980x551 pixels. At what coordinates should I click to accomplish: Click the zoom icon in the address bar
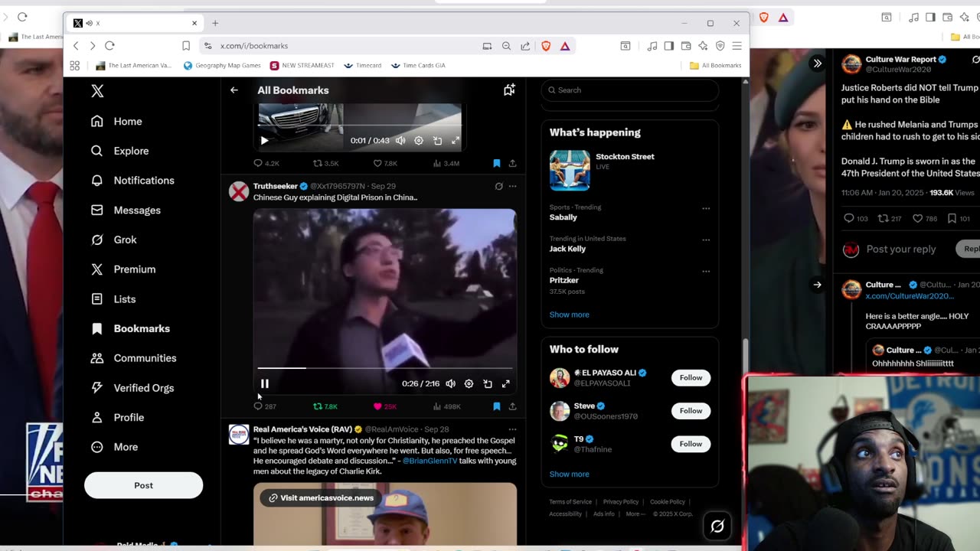(506, 46)
